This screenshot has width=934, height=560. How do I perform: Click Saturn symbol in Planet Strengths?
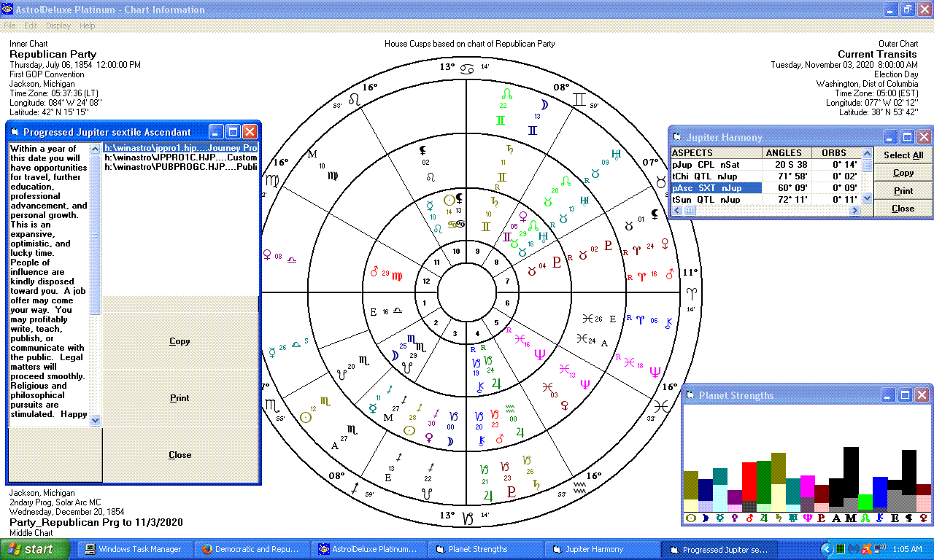pos(779,518)
